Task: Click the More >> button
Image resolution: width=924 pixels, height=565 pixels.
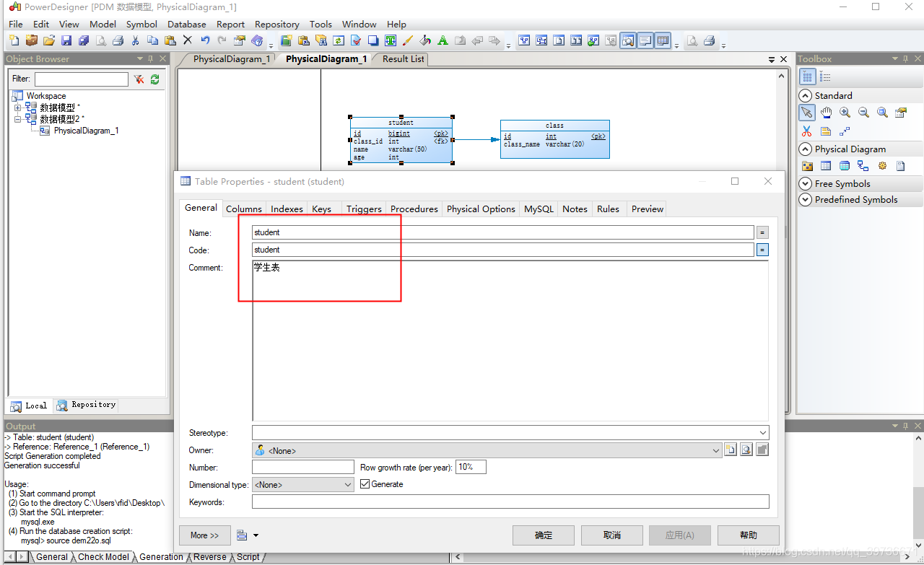Action: pyautogui.click(x=204, y=535)
